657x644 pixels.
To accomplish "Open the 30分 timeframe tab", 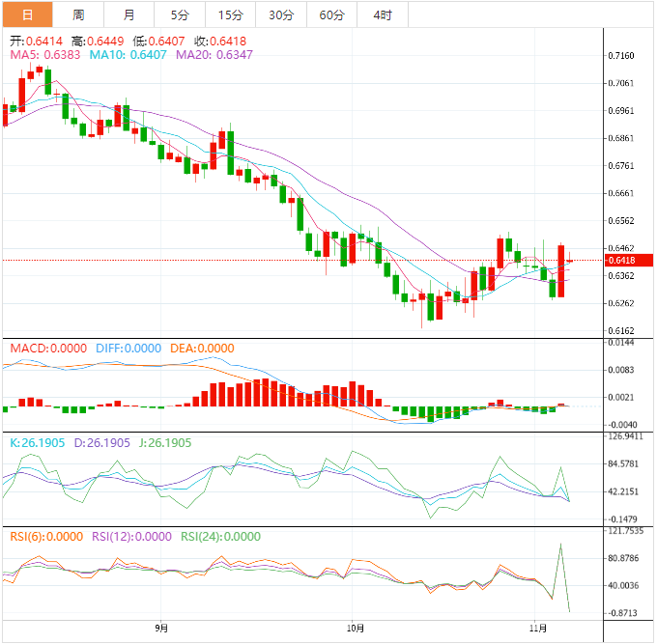I will 281,15.
